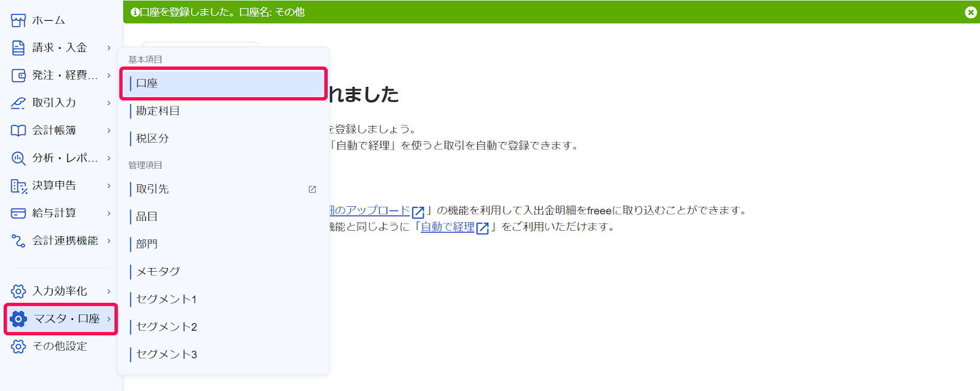
Task: Expand the 入力効率化 submenu chevron
Action: (109, 291)
